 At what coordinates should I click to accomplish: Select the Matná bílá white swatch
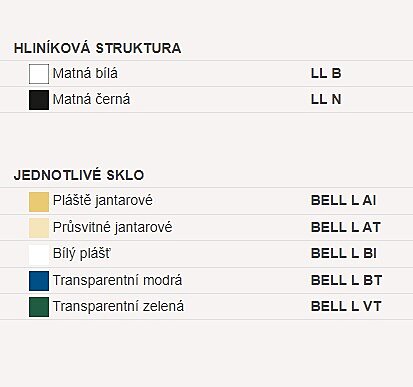pyautogui.click(x=39, y=74)
